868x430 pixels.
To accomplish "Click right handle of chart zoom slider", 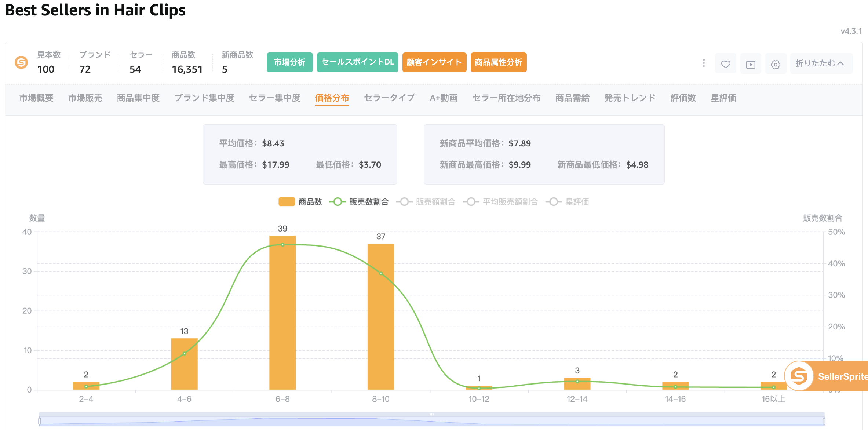I will point(824,421).
